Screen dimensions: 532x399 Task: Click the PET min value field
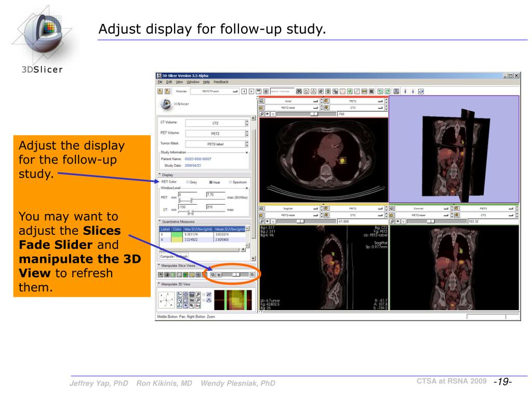[188, 195]
